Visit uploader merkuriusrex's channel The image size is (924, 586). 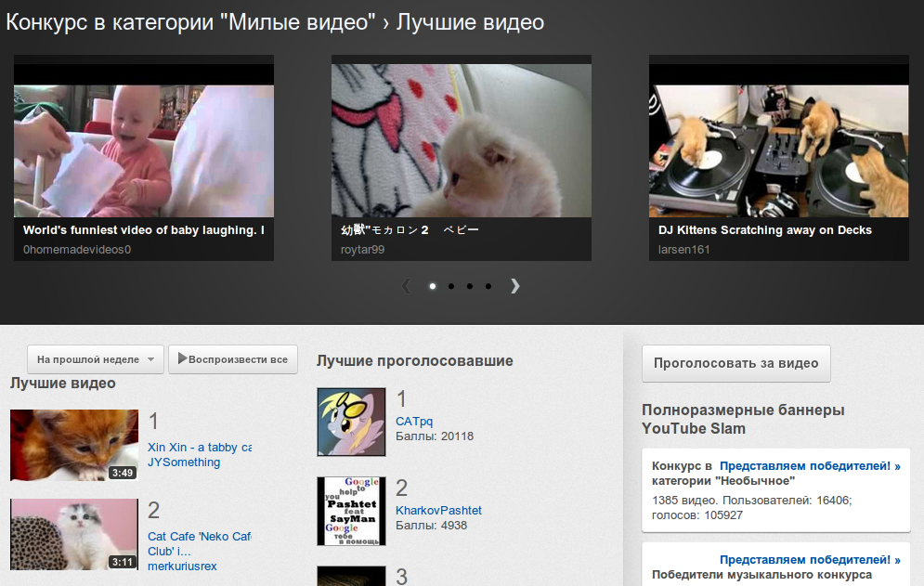pos(182,566)
